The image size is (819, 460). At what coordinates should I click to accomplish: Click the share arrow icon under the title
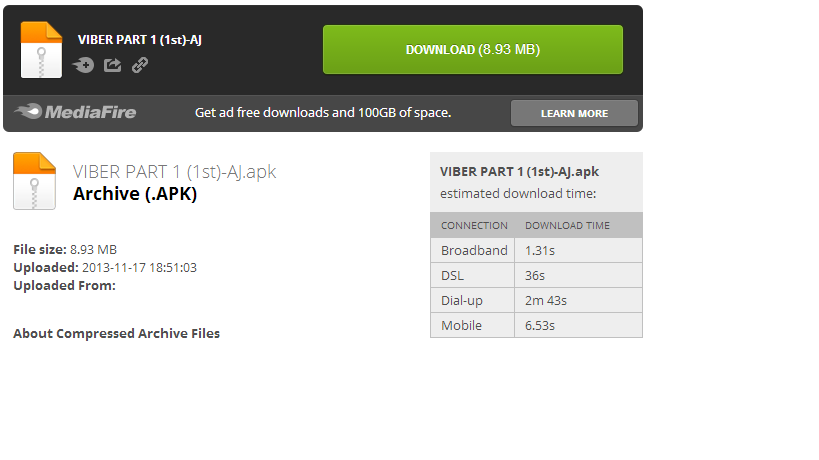coord(112,65)
